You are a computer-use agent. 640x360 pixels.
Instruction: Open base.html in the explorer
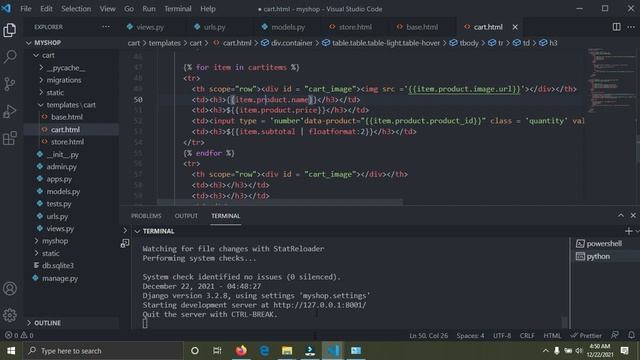click(x=67, y=117)
